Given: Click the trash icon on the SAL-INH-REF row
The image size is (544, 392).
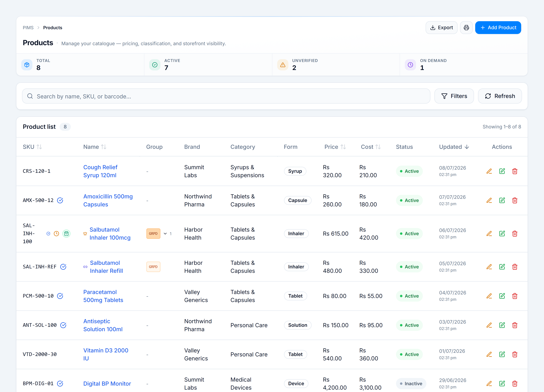Looking at the screenshot, I should point(515,267).
